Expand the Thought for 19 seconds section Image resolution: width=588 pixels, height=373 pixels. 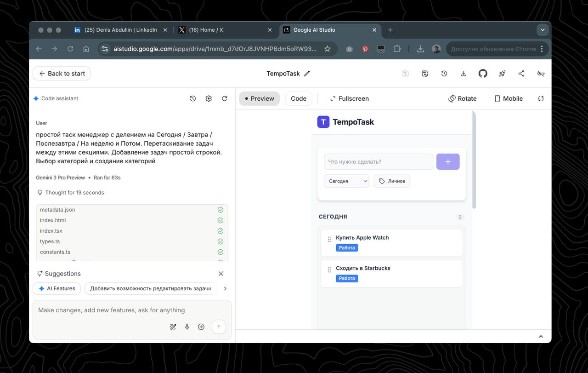(74, 193)
